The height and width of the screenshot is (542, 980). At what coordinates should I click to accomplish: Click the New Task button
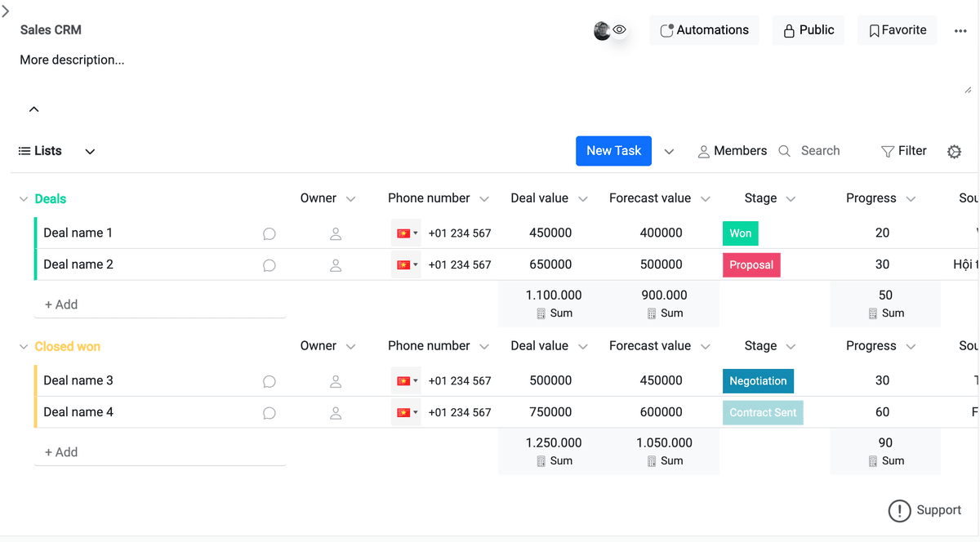click(613, 151)
